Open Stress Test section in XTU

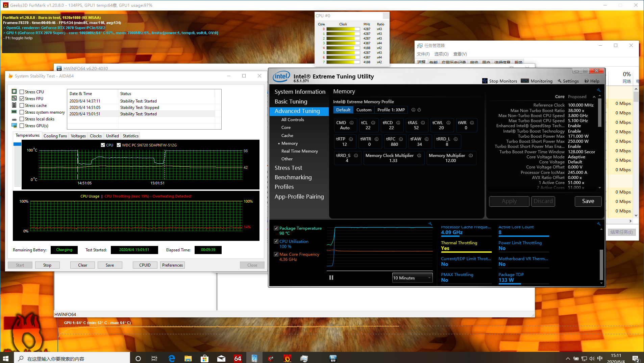tap(288, 168)
